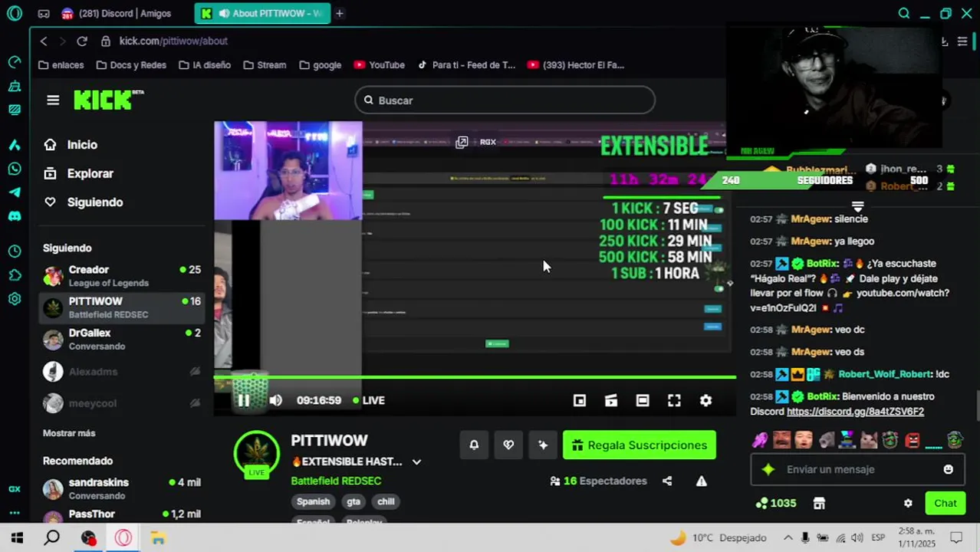Go back with the browser back arrow
This screenshot has width=980, height=552.
[x=44, y=41]
